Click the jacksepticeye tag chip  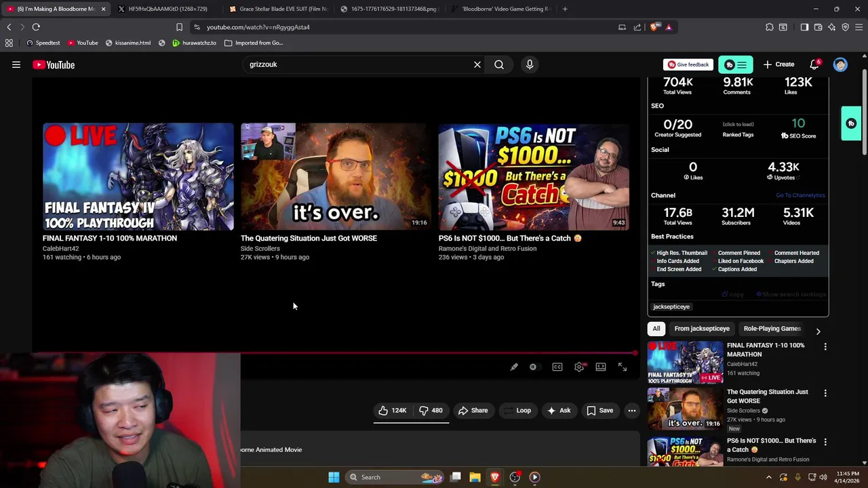[x=671, y=307]
